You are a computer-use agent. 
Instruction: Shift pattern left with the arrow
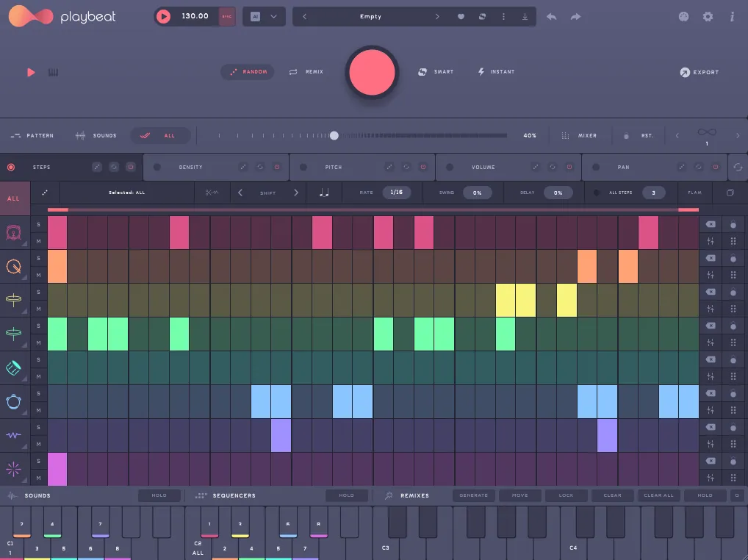240,193
